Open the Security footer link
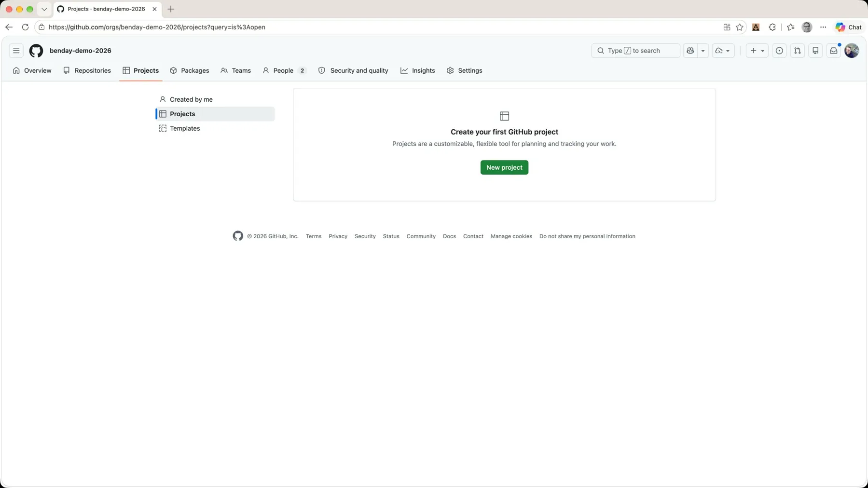 coord(365,236)
